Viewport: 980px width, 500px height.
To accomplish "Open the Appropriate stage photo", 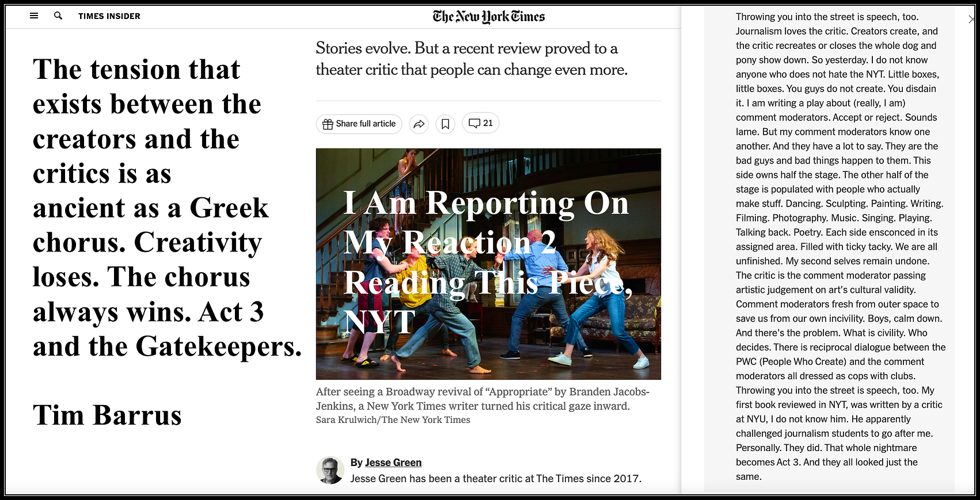I will (488, 264).
